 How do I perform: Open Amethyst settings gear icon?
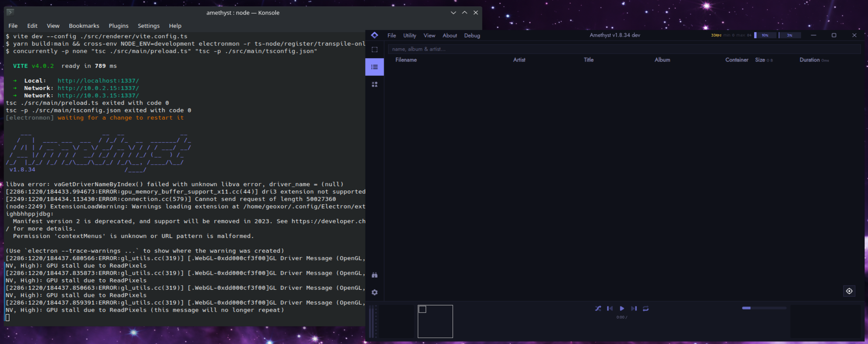[375, 292]
